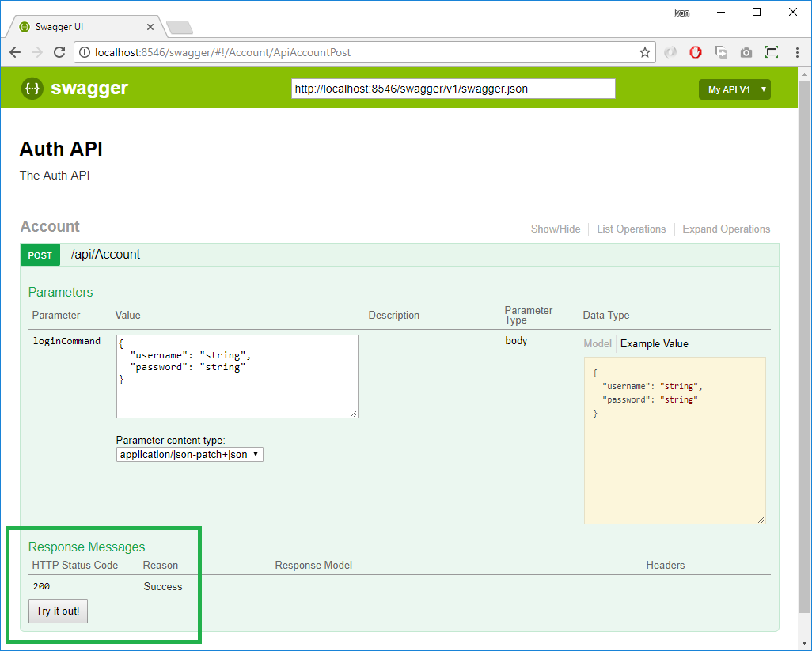
Task: View site information icon in address bar
Action: [x=85, y=53]
